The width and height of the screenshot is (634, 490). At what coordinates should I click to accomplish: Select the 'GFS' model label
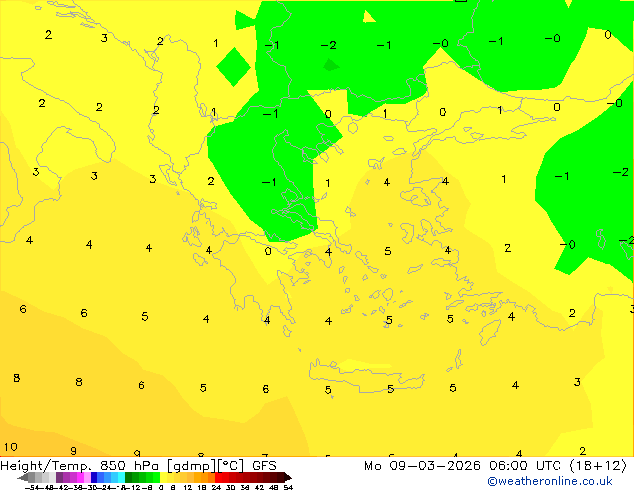(264, 466)
